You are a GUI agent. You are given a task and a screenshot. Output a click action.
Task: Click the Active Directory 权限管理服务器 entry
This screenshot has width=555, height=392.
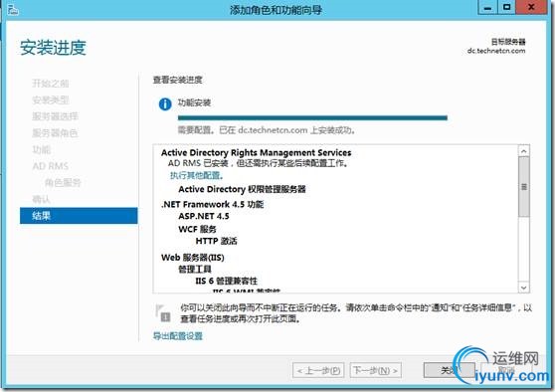pyautogui.click(x=242, y=189)
